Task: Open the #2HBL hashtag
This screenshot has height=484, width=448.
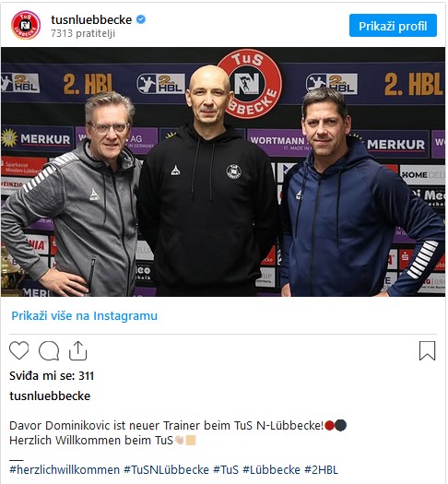Action: click(321, 469)
